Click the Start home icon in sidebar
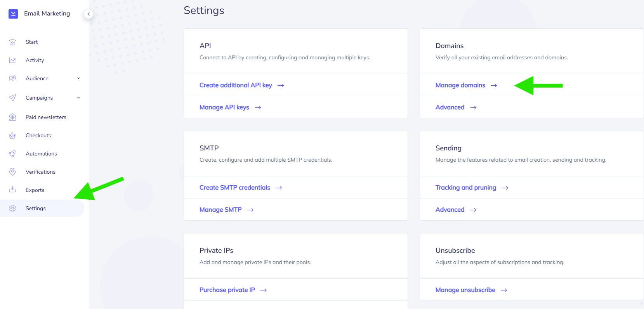The image size is (644, 309). point(12,42)
